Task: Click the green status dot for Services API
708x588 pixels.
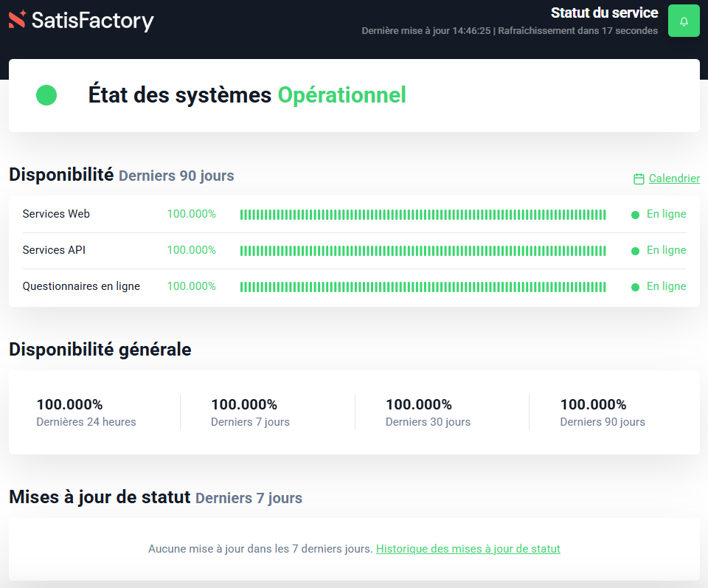Action: [635, 251]
